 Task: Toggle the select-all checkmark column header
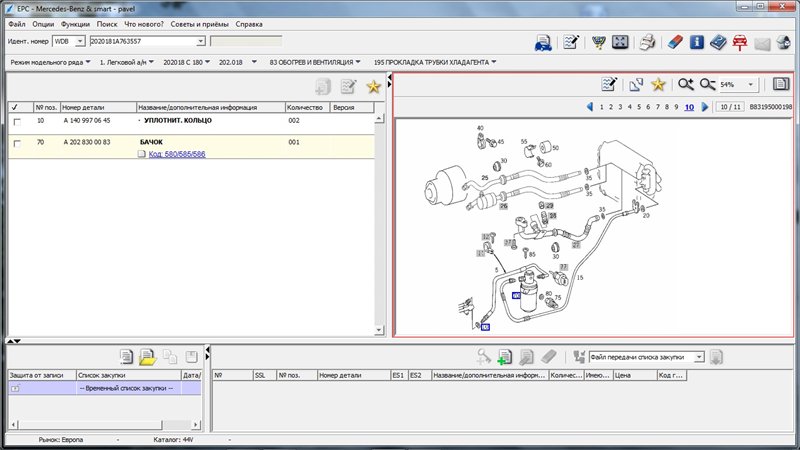click(x=15, y=107)
